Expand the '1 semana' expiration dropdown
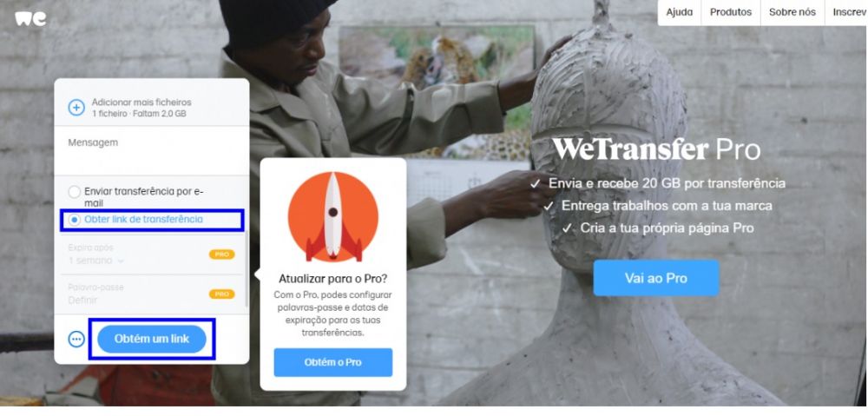 tap(96, 261)
